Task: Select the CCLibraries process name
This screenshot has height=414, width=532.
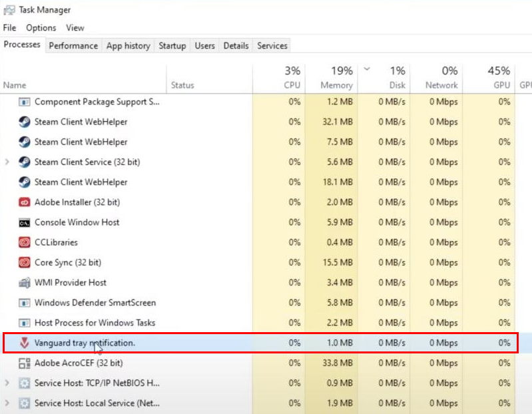Action: pos(57,242)
